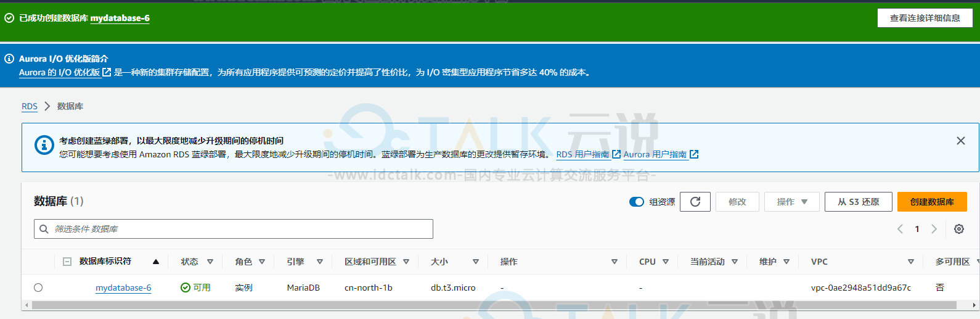Sort by CPU column arrow
This screenshot has width=980, height=319.
[x=666, y=262]
